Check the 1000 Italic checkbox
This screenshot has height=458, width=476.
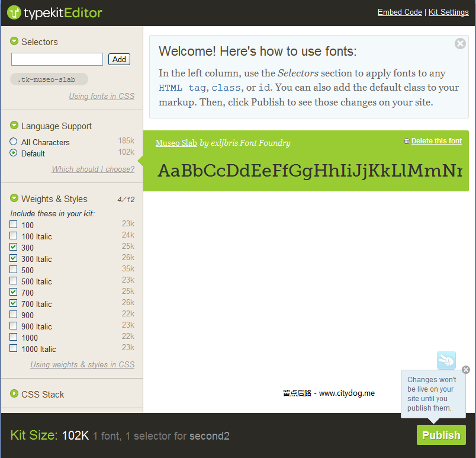14,348
